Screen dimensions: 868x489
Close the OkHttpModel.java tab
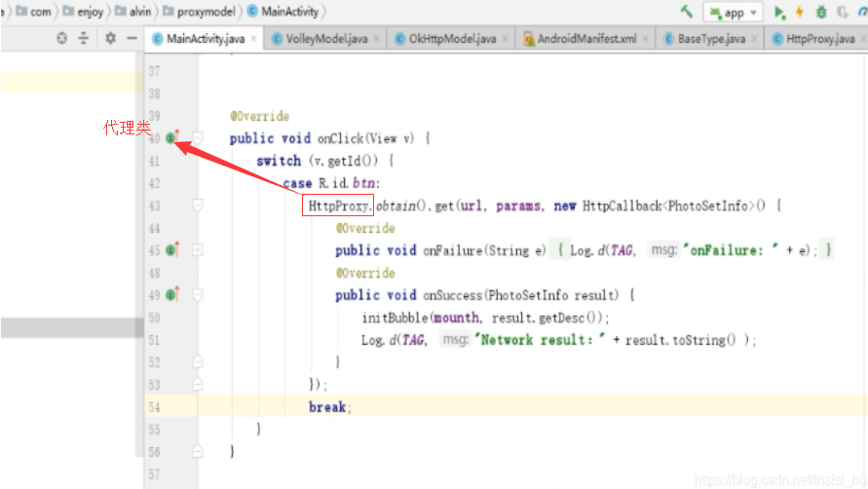coord(505,38)
